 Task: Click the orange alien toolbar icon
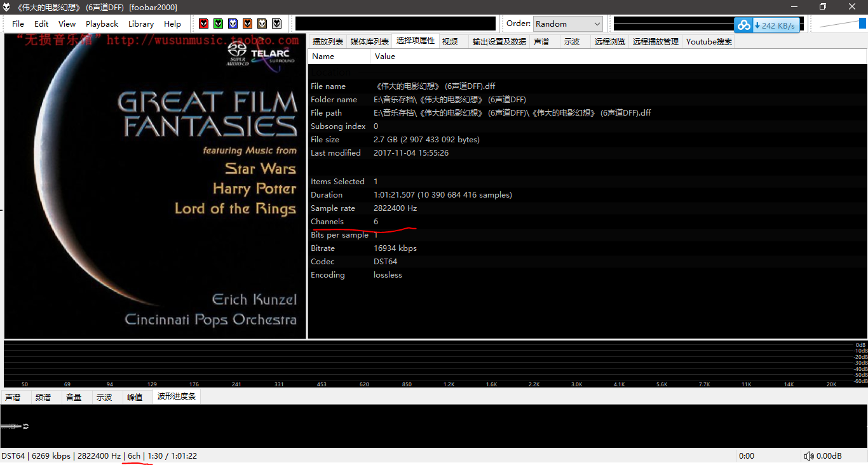[247, 24]
